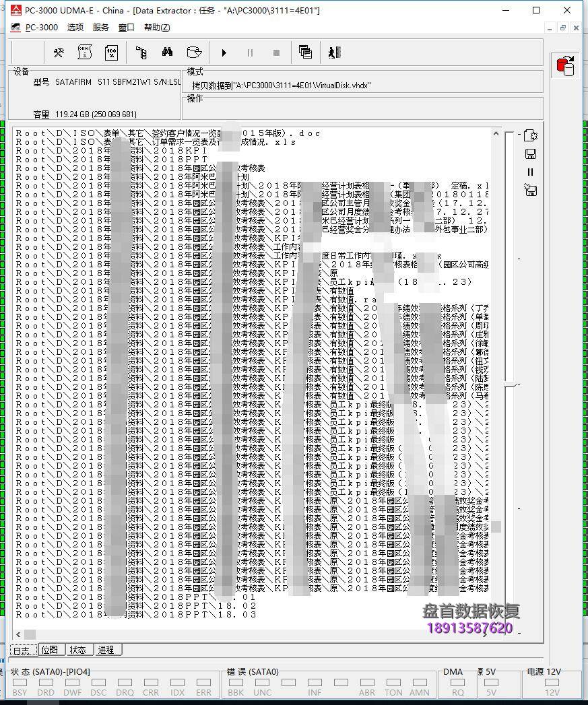Select log line ending 2018PPT\18.03
The width and height of the screenshot is (588, 705).
point(135,615)
